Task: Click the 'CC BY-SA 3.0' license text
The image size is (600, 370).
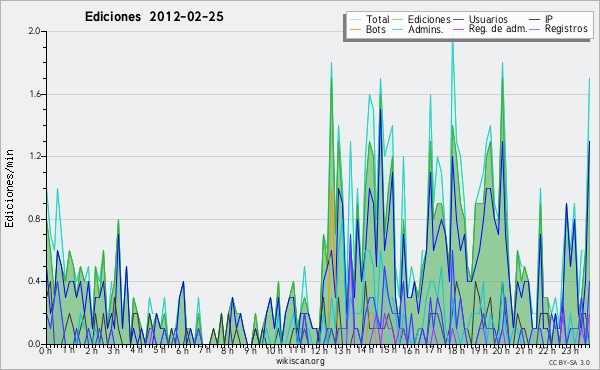Action: click(569, 362)
